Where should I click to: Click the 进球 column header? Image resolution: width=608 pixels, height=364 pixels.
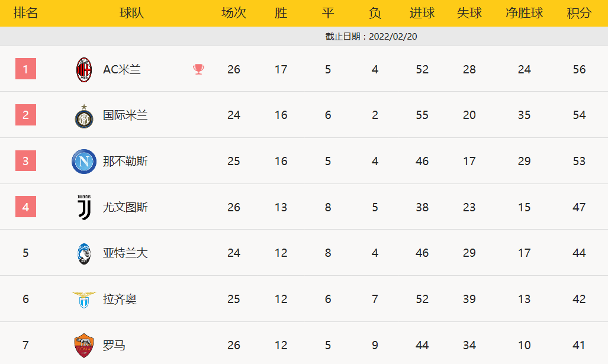click(422, 13)
